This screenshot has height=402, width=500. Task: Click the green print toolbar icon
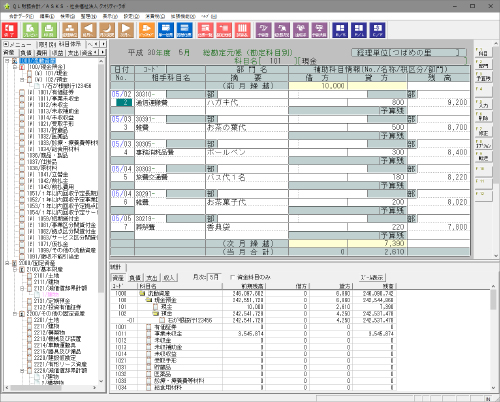pyautogui.click(x=49, y=30)
